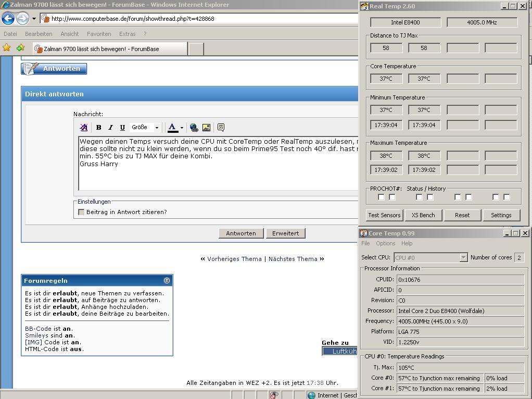532x399 pixels.
Task: Open the BB-Code help link
Action: point(38,329)
